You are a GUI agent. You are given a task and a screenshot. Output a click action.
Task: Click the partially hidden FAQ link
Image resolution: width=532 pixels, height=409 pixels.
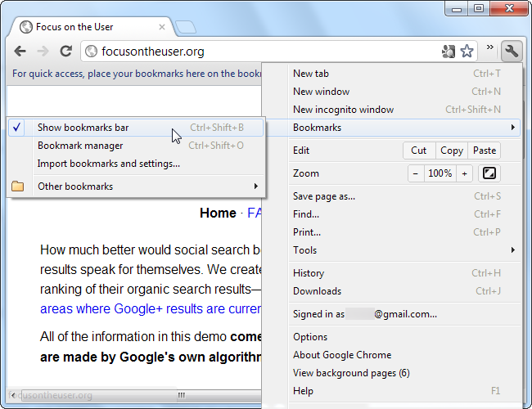click(x=254, y=213)
